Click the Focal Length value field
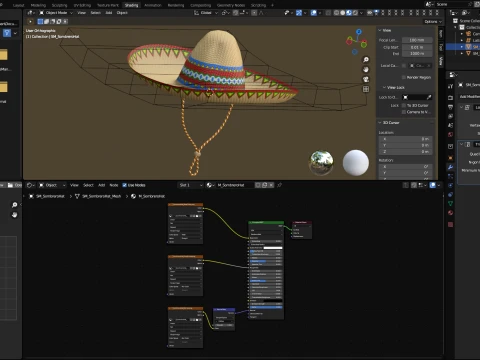 pos(417,40)
